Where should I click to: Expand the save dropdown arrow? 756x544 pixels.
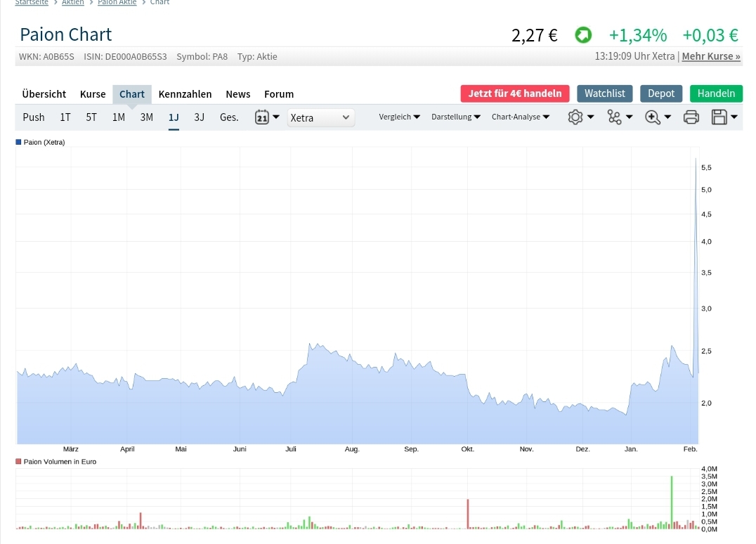tap(734, 117)
